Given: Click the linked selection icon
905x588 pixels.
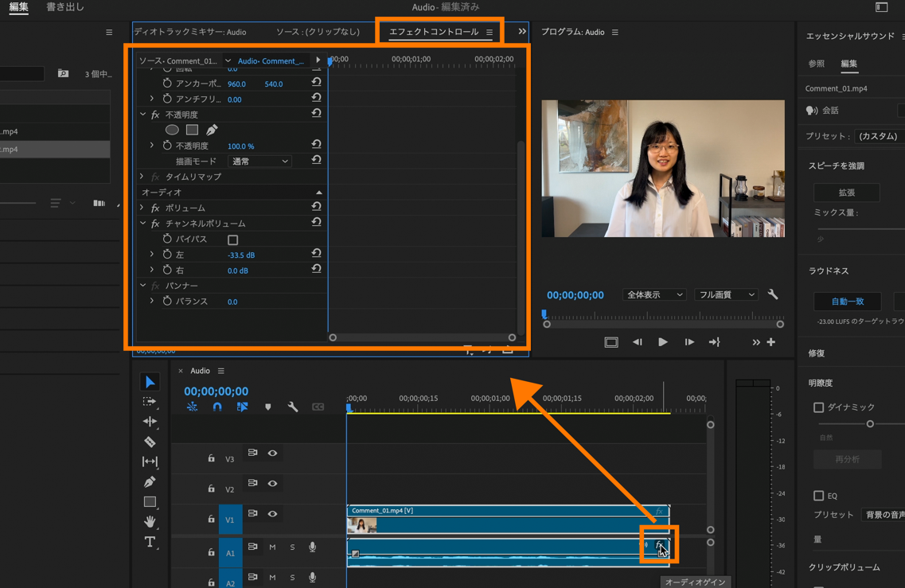Looking at the screenshot, I should (x=243, y=407).
